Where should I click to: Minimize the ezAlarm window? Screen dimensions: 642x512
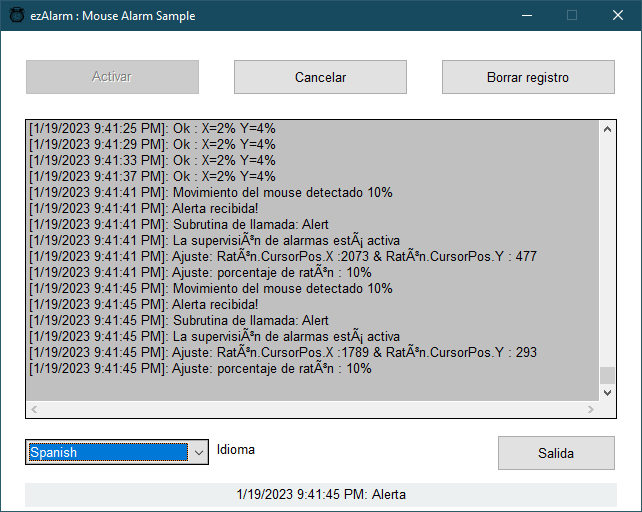click(527, 16)
